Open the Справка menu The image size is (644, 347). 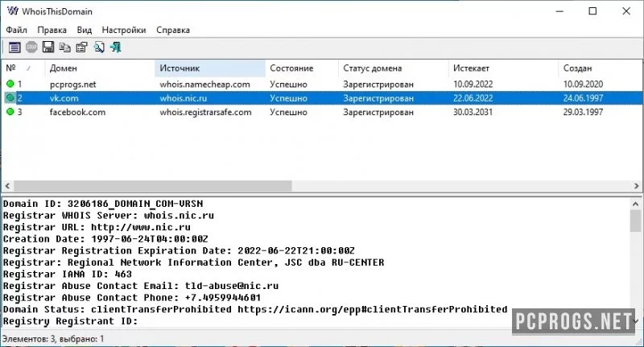(173, 30)
